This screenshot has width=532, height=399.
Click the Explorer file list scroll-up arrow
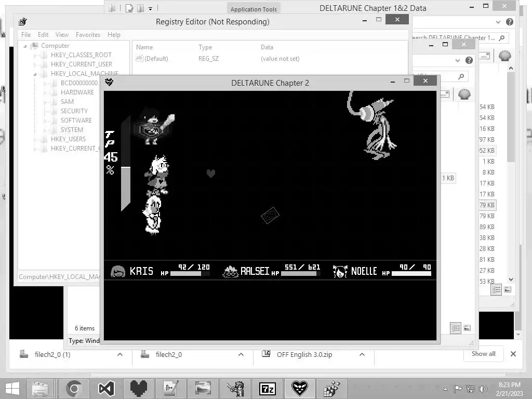(511, 68)
